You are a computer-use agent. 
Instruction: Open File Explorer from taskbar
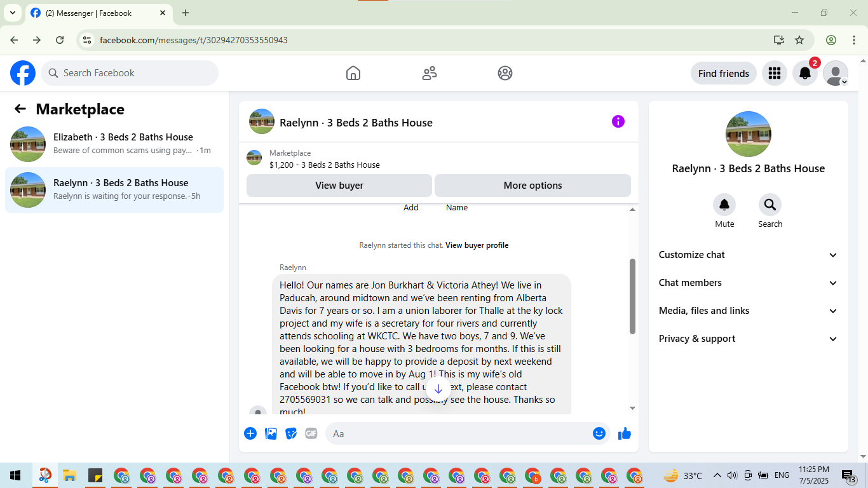click(69, 475)
